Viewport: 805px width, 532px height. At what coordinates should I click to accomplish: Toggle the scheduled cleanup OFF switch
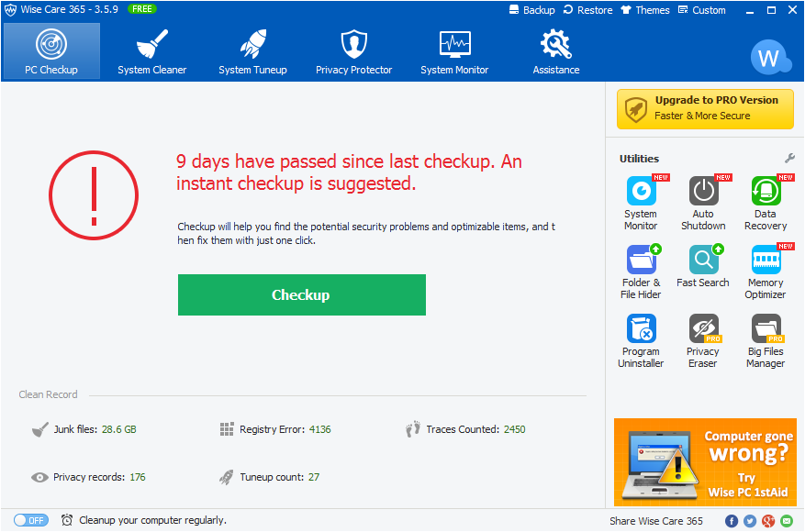pos(31,520)
